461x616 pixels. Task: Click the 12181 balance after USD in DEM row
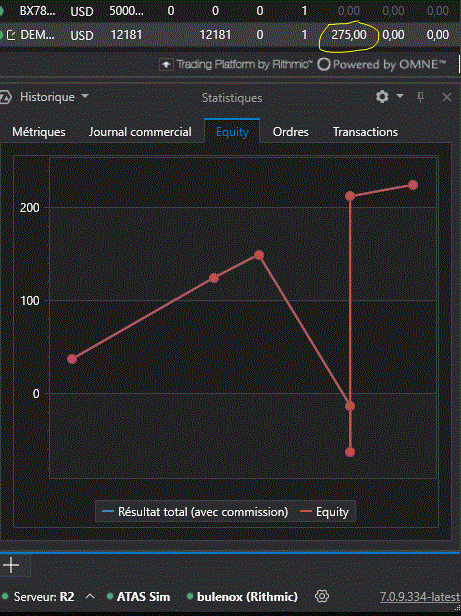point(126,35)
